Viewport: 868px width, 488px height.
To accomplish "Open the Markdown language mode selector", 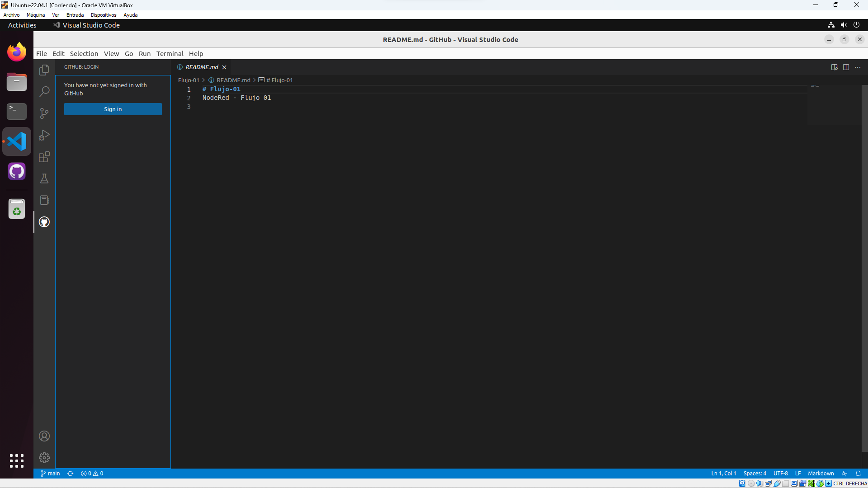I will pos(821,474).
